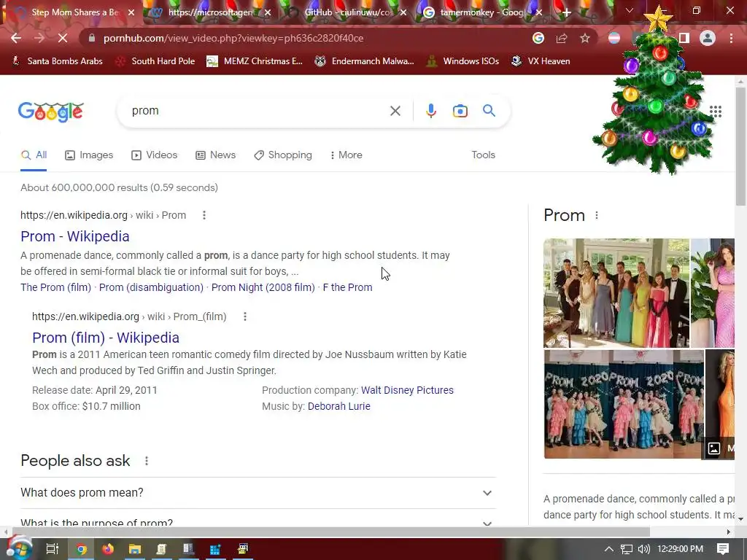Open Chrome three-dot menu
The height and width of the screenshot is (560, 747).
click(x=731, y=38)
